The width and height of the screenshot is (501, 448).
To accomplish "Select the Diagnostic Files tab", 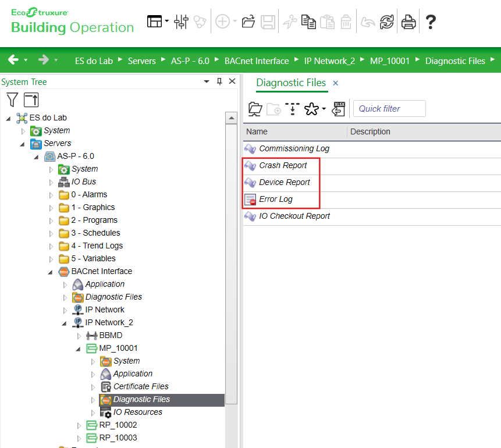I will tap(291, 83).
